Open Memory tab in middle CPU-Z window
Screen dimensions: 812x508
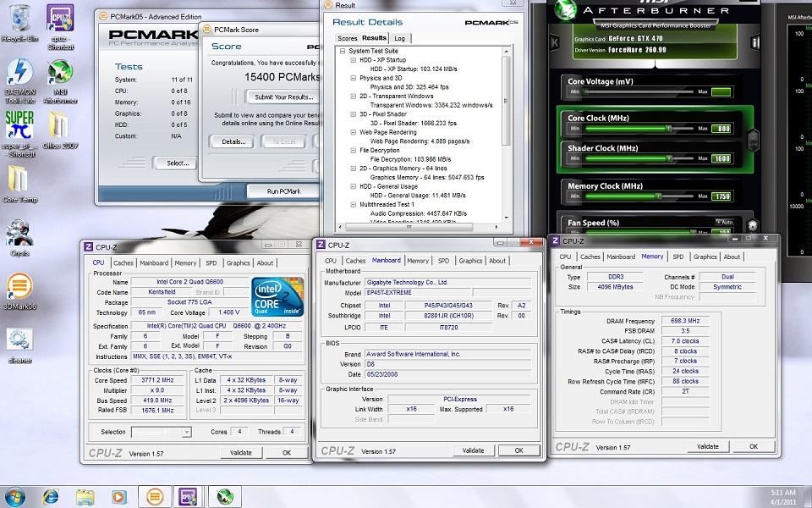pos(417,261)
